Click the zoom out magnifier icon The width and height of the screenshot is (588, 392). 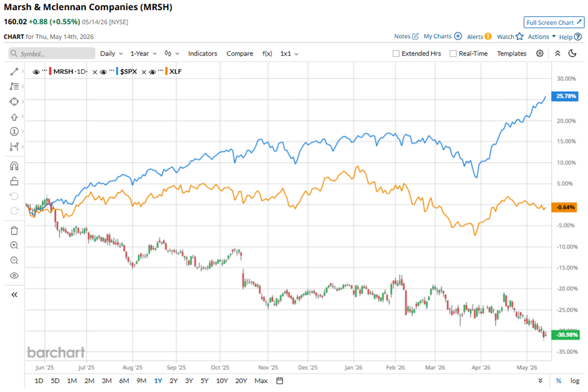click(14, 261)
